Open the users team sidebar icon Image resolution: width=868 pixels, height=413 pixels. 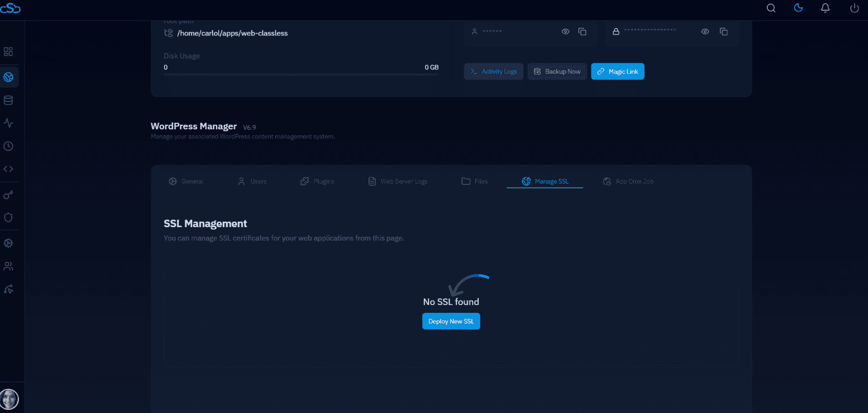pos(8,266)
